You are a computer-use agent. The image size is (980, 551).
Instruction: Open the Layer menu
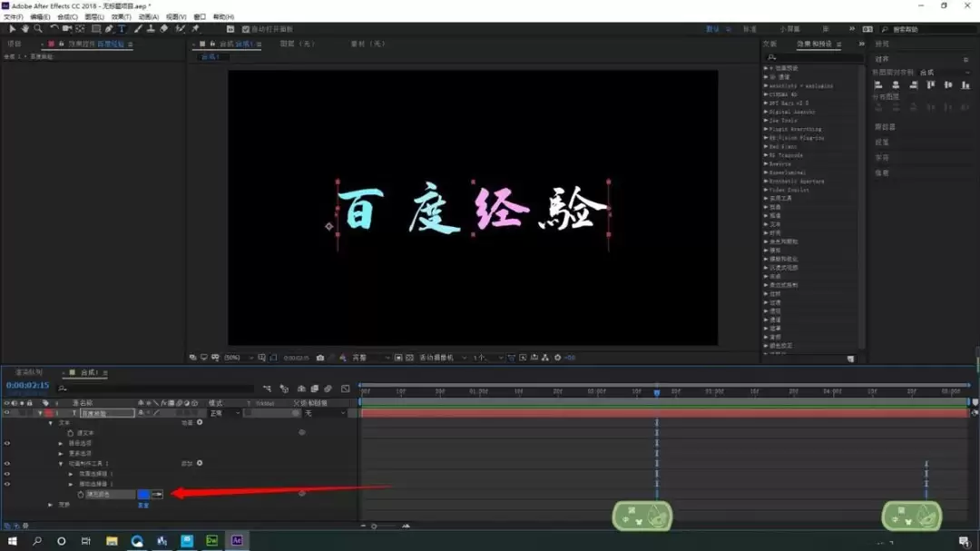point(94,17)
